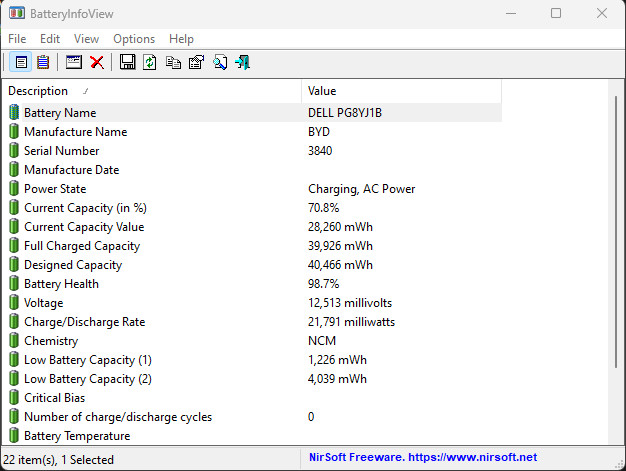Click the battery icon beside Manufacture Date
Viewport: 626px width, 471px height.
pos(14,169)
